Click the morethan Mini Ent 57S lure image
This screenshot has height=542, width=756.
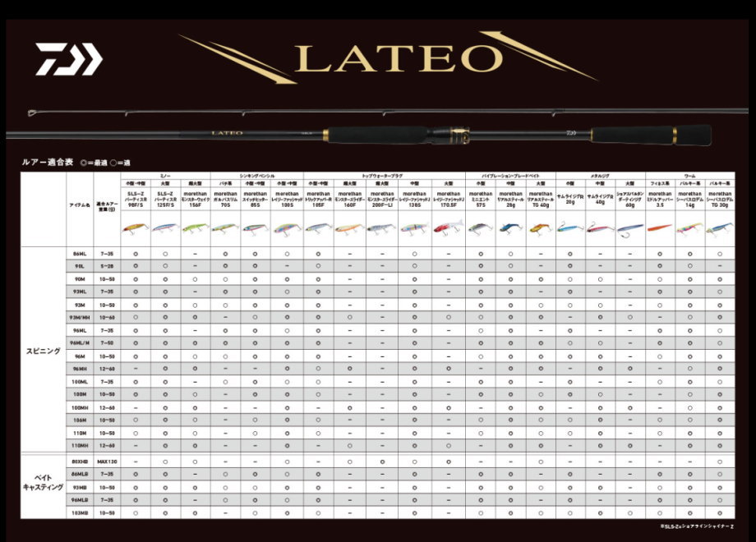(480, 227)
